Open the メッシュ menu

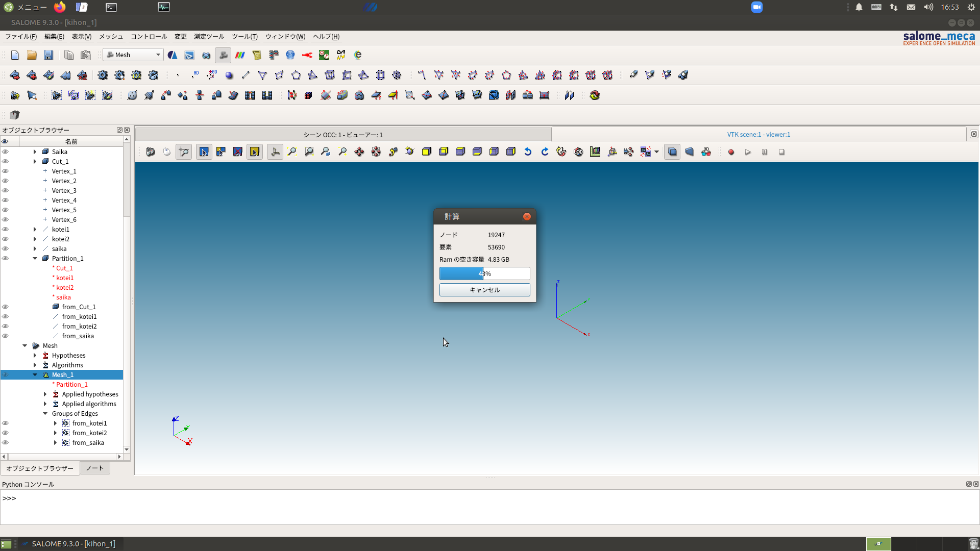coord(111,37)
